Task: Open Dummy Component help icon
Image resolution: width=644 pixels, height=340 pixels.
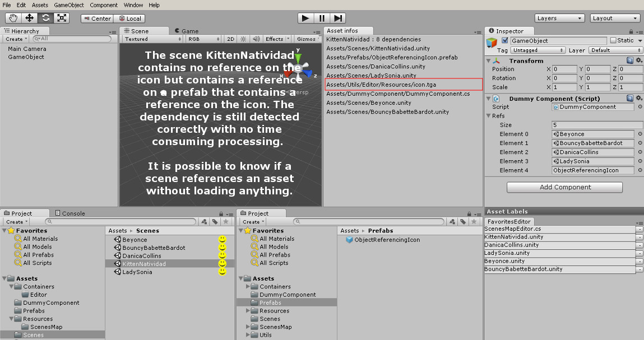Action: tap(630, 98)
